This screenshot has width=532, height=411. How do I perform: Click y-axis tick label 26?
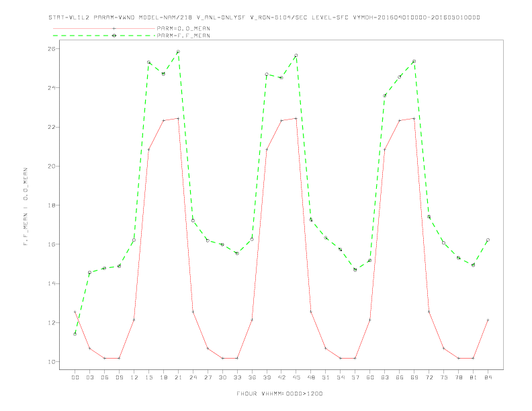click(x=52, y=49)
